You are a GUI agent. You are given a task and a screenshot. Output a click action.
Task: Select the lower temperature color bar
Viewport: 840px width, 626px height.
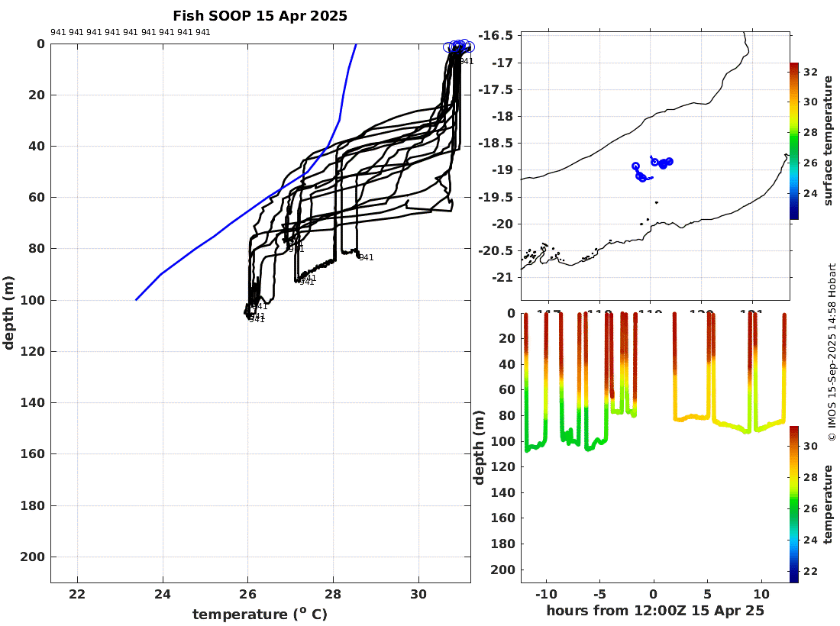pyautogui.click(x=794, y=505)
